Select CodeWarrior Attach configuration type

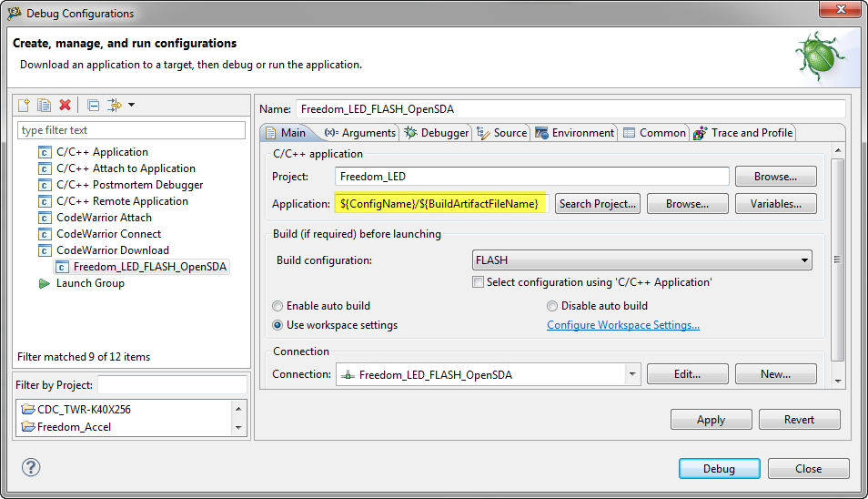coord(104,218)
